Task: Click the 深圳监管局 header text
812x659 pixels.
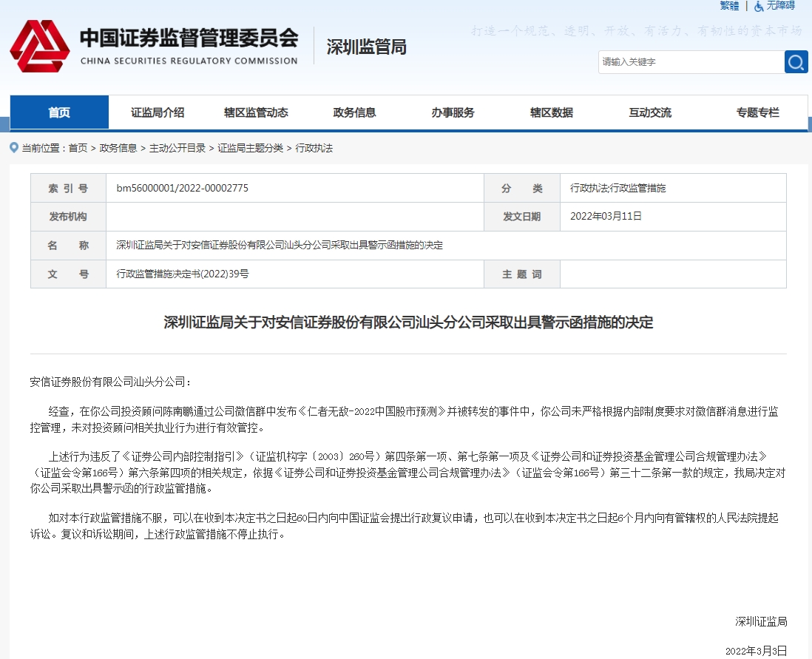Action: [x=366, y=47]
